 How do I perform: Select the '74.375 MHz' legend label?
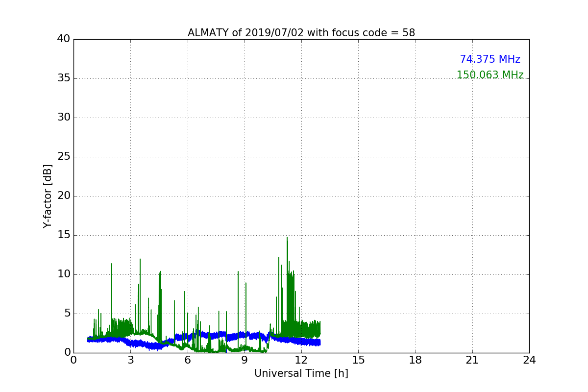coord(490,59)
